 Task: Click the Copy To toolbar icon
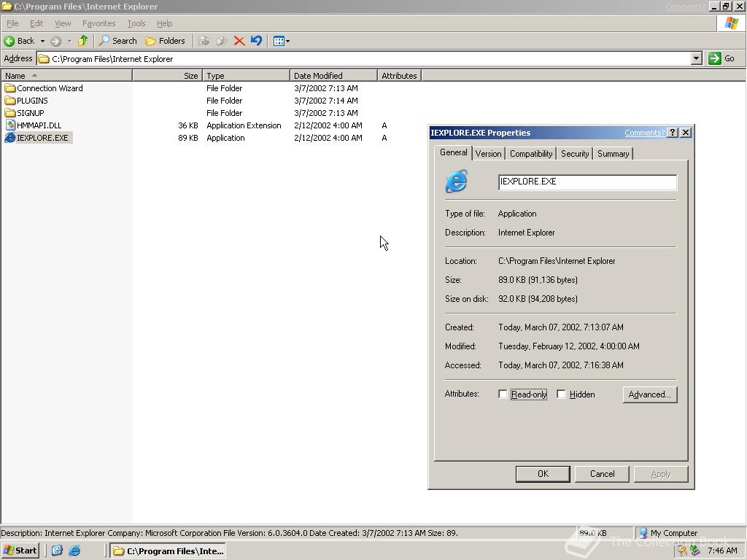222,41
